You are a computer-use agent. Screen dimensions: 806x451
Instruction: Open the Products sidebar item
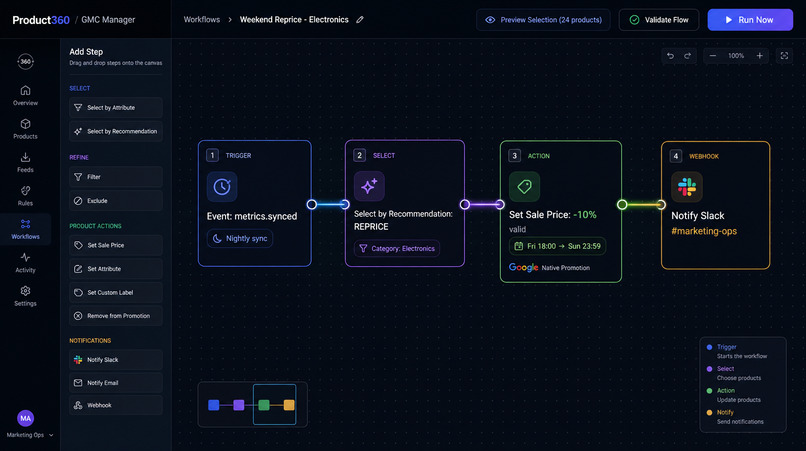click(25, 129)
